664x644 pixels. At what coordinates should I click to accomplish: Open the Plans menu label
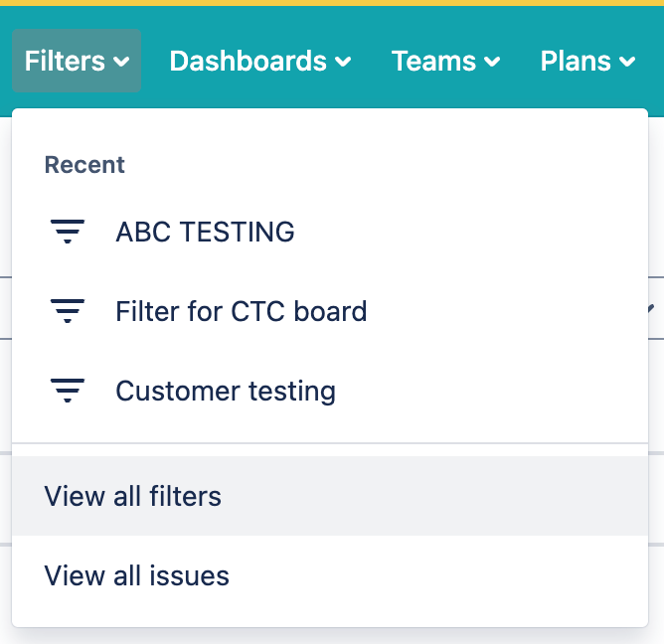577,62
